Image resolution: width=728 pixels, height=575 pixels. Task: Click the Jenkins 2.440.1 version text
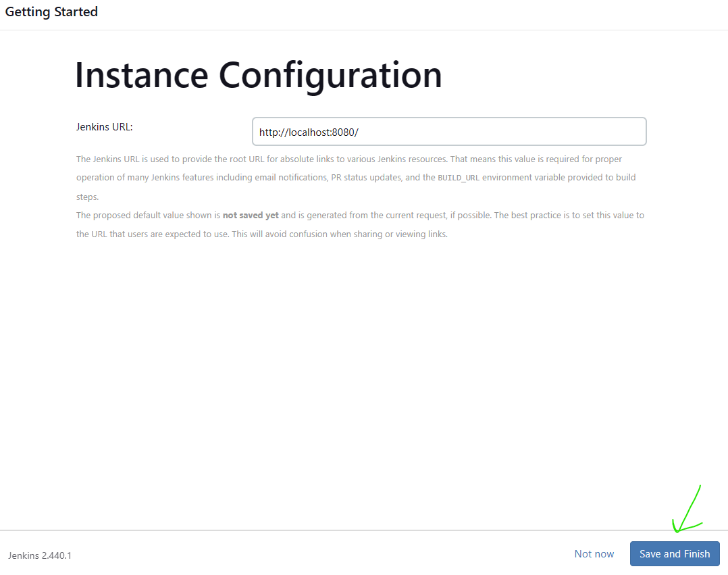[x=40, y=555]
